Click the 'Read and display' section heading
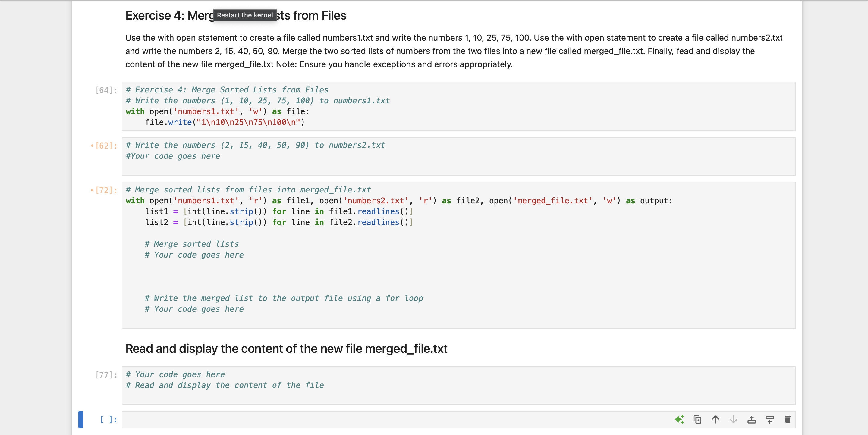Image resolution: width=868 pixels, height=435 pixels. tap(286, 349)
